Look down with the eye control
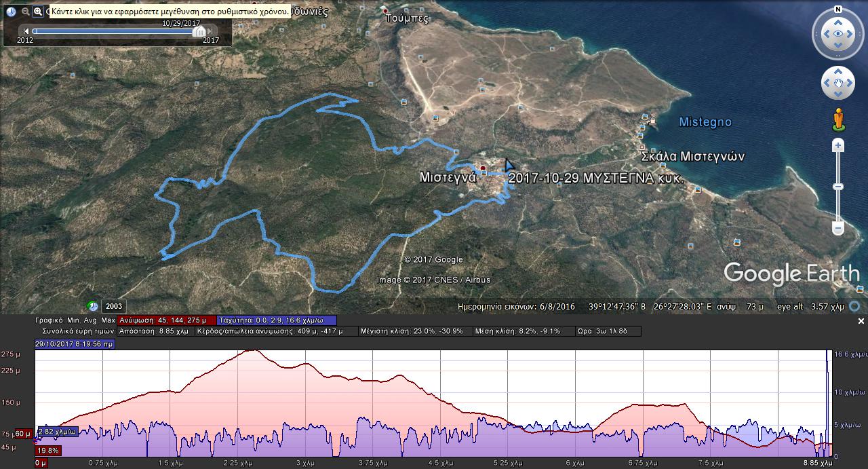The image size is (868, 469). [x=838, y=47]
